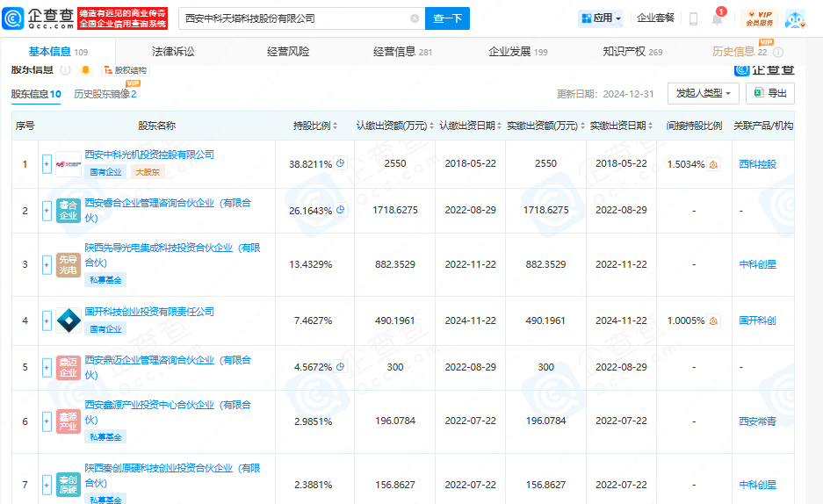
Task: Click the 更新日期 2024-12-31 text
Action: click(605, 94)
